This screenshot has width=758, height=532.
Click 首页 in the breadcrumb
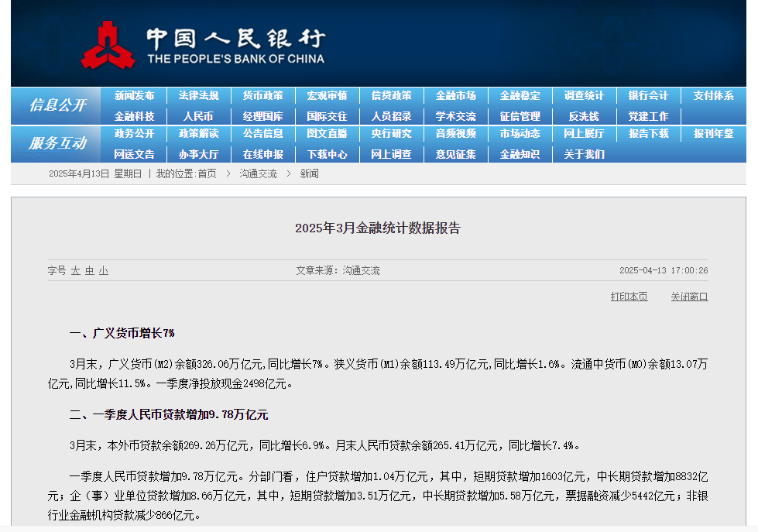[207, 174]
